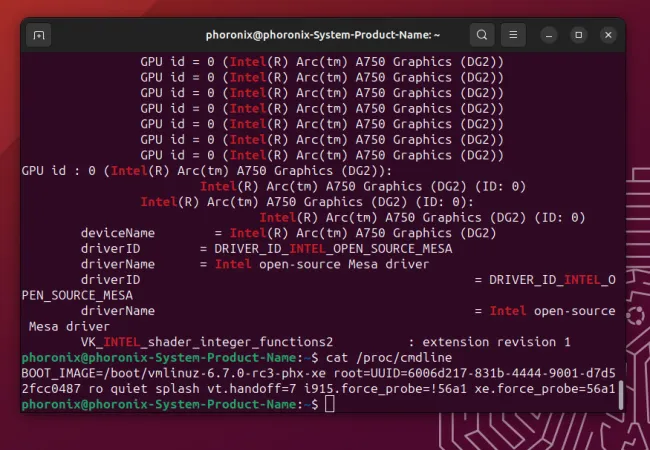
Task: Click 'DRIVER_ID_INTEL_OPEN_SOURCE_MESA' on the first driverID line
Action: (326, 248)
